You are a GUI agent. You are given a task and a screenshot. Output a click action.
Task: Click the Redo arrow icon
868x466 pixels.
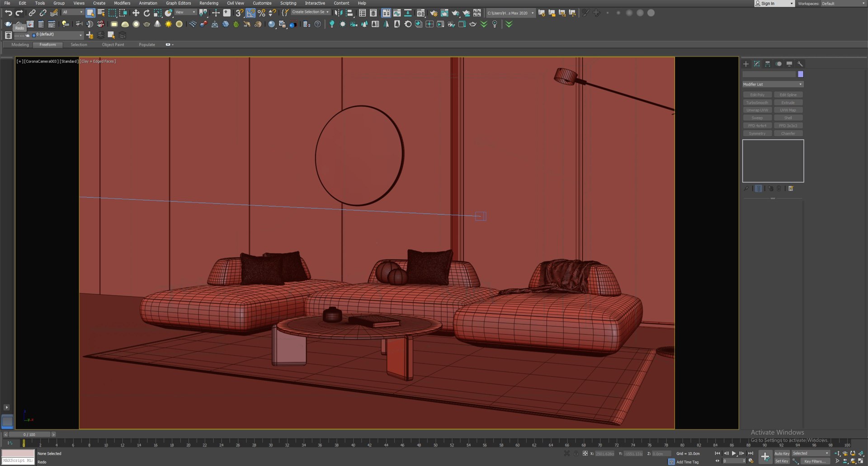19,13
